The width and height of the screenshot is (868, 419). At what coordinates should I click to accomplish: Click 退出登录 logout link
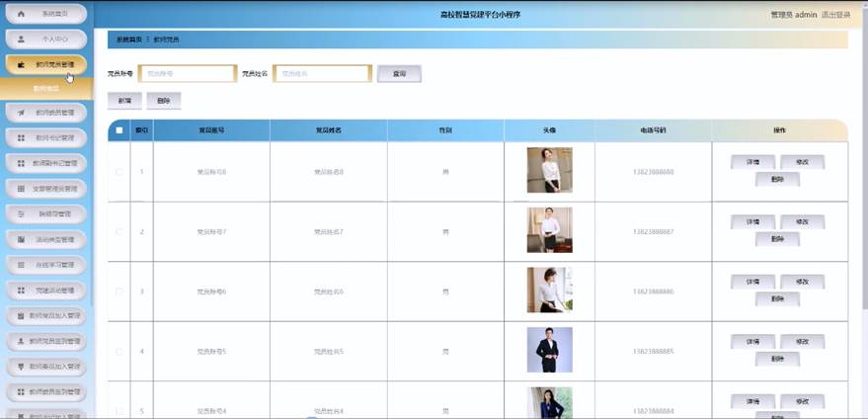click(835, 15)
